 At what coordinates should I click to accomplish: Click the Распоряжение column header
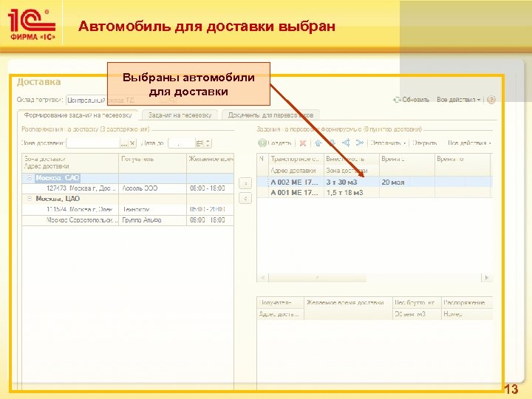coord(467,303)
